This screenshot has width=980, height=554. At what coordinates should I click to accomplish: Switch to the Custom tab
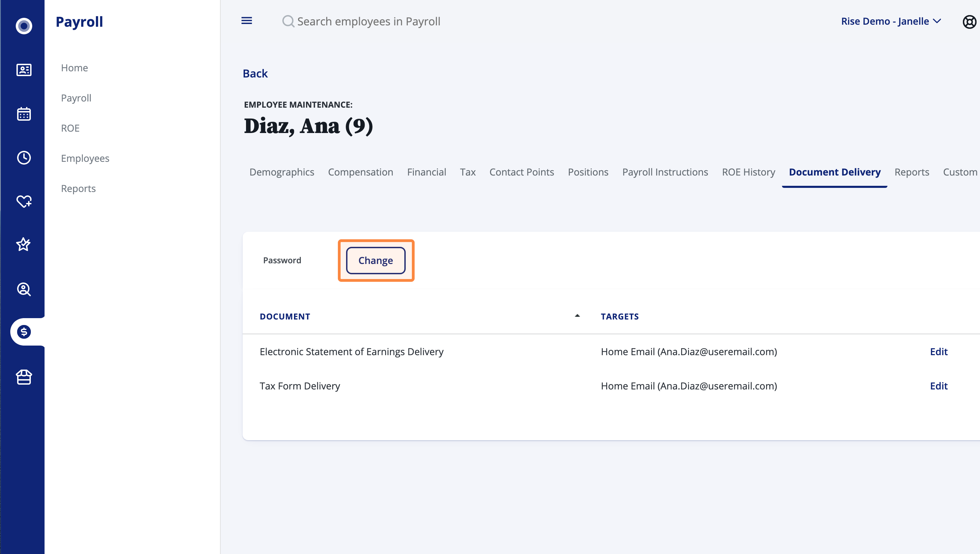click(960, 172)
